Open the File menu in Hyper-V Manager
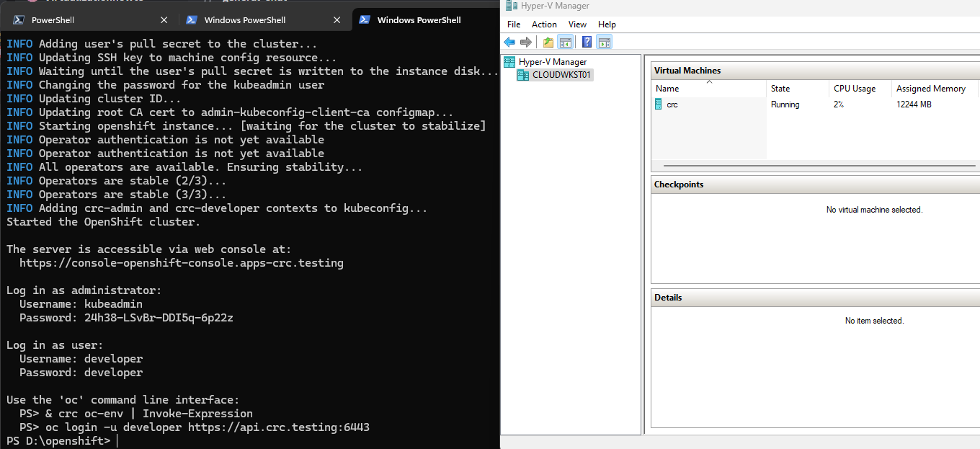 pyautogui.click(x=514, y=25)
